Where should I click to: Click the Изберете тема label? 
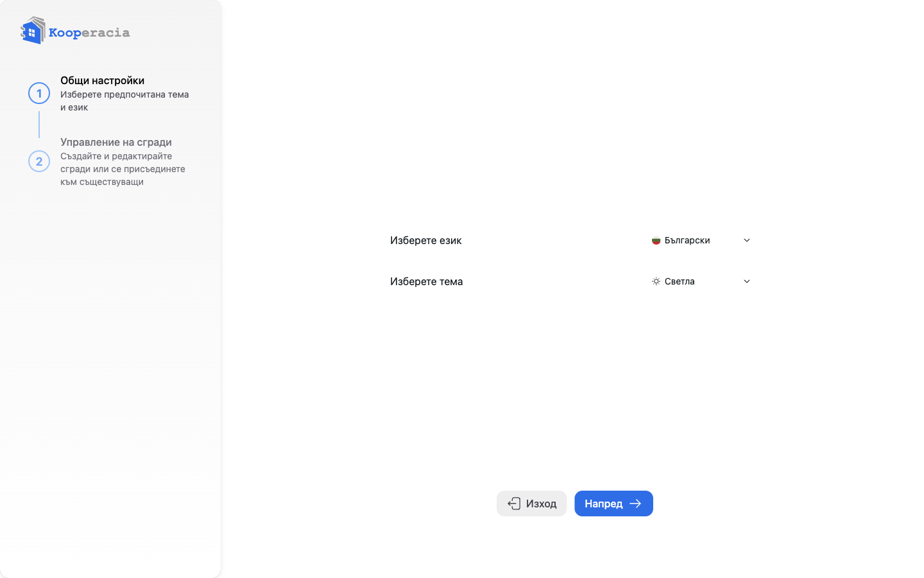click(427, 281)
